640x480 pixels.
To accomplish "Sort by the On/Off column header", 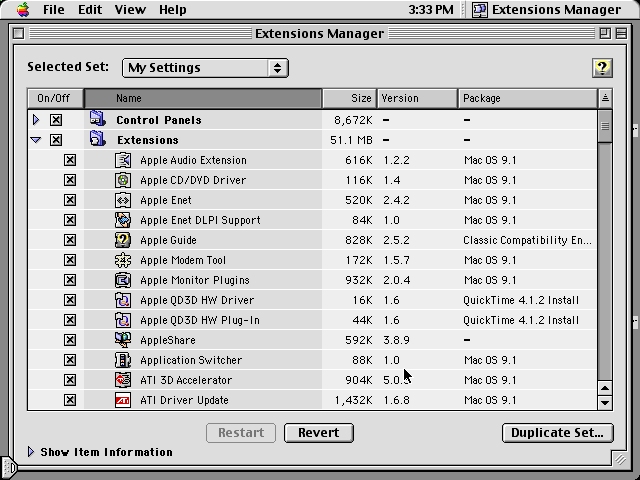I will click(56, 98).
